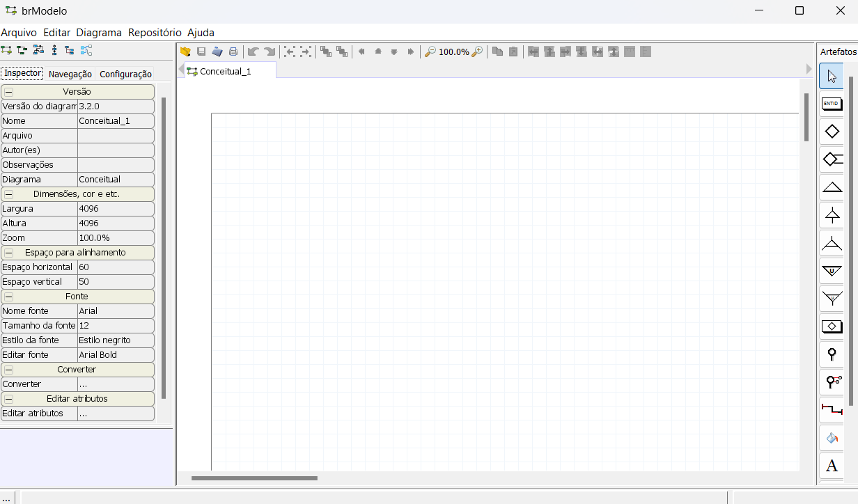Image resolution: width=858 pixels, height=504 pixels.
Task: Collapse the Versão section
Action: tap(8, 91)
